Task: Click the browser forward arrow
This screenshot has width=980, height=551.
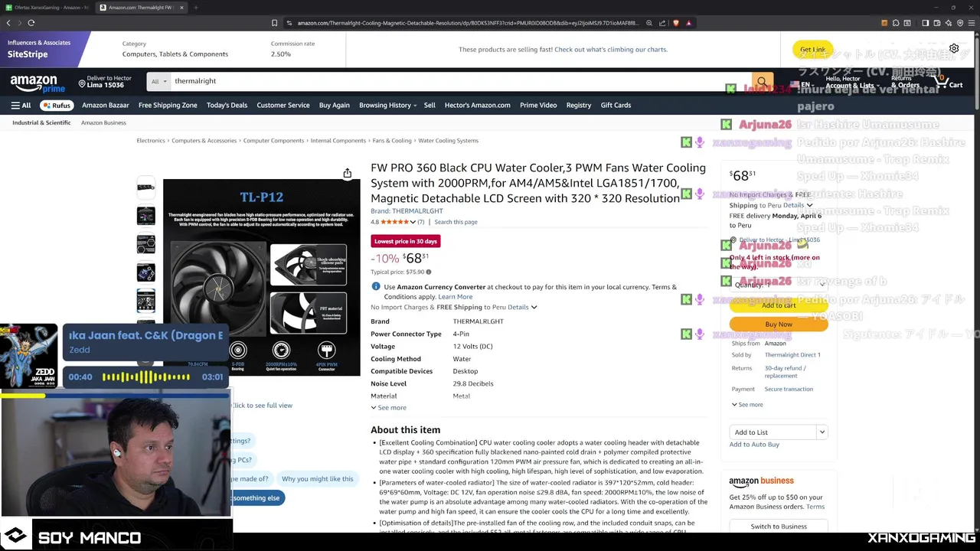Action: tap(19, 23)
